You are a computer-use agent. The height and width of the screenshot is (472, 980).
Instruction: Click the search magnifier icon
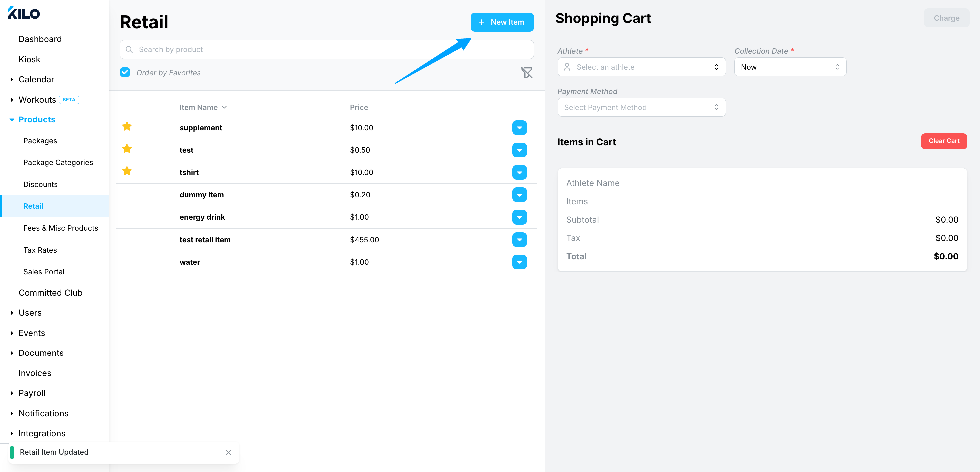click(x=129, y=49)
